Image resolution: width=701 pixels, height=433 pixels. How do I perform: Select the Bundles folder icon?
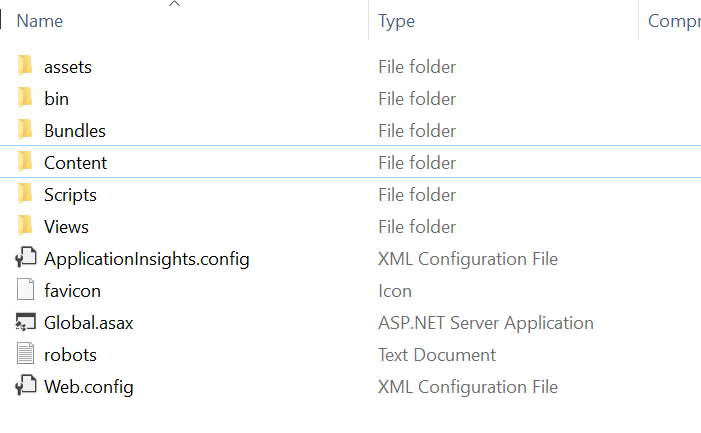pyautogui.click(x=25, y=130)
